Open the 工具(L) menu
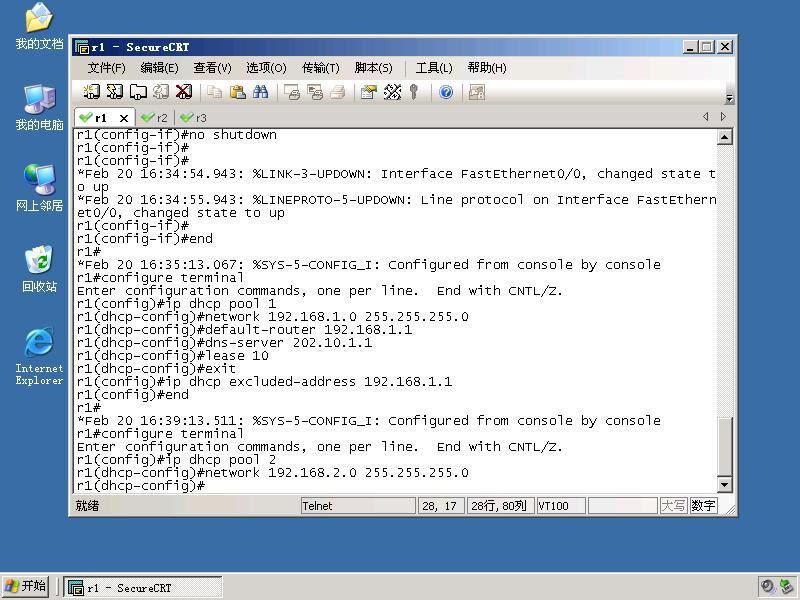This screenshot has height=600, width=800. click(434, 68)
